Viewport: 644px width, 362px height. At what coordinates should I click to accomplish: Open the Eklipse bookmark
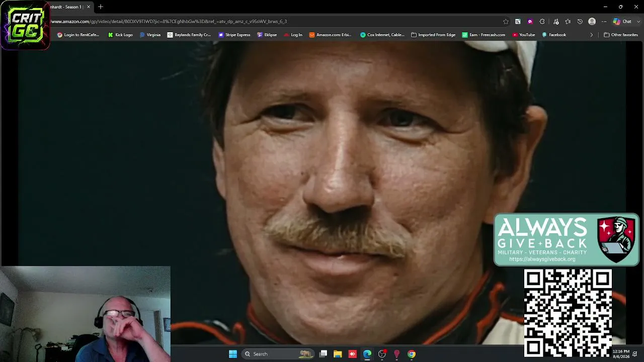pyautogui.click(x=267, y=35)
